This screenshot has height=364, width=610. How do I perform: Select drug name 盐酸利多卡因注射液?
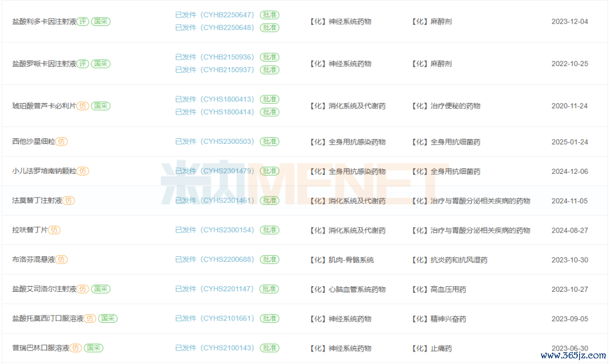click(x=45, y=21)
